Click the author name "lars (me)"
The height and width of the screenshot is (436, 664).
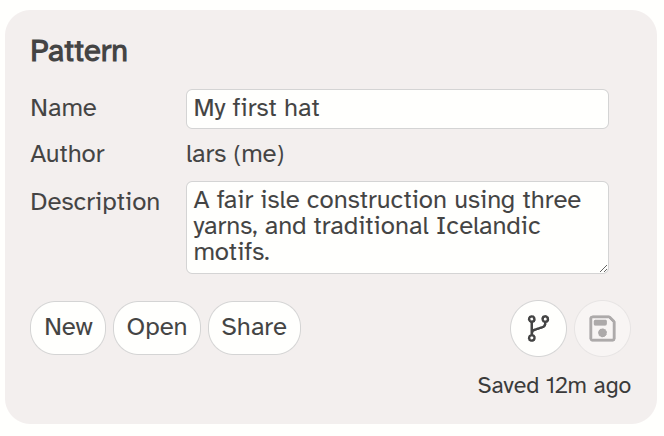pos(235,154)
